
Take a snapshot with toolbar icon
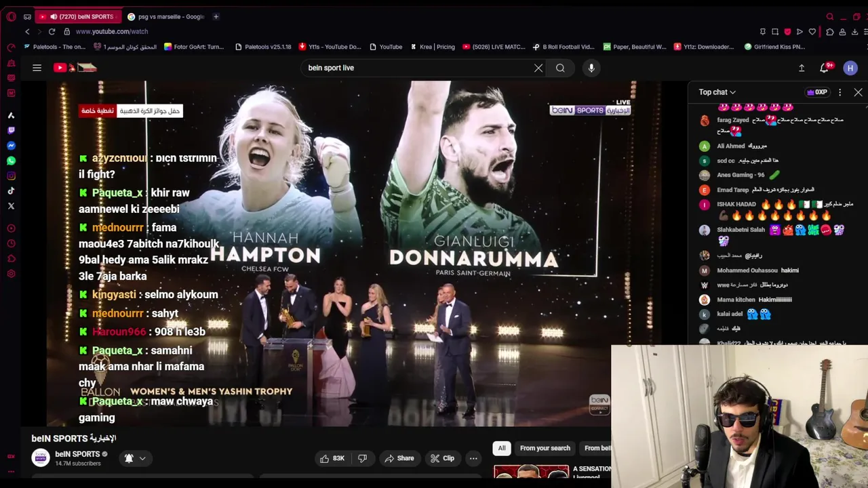pyautogui.click(x=775, y=32)
